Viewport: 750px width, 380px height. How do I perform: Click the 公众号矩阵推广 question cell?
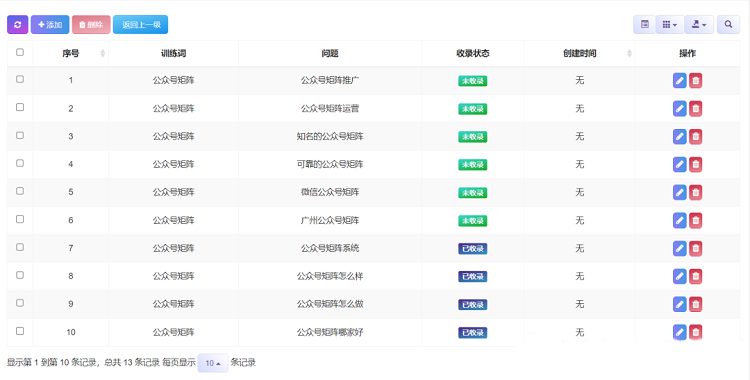330,80
